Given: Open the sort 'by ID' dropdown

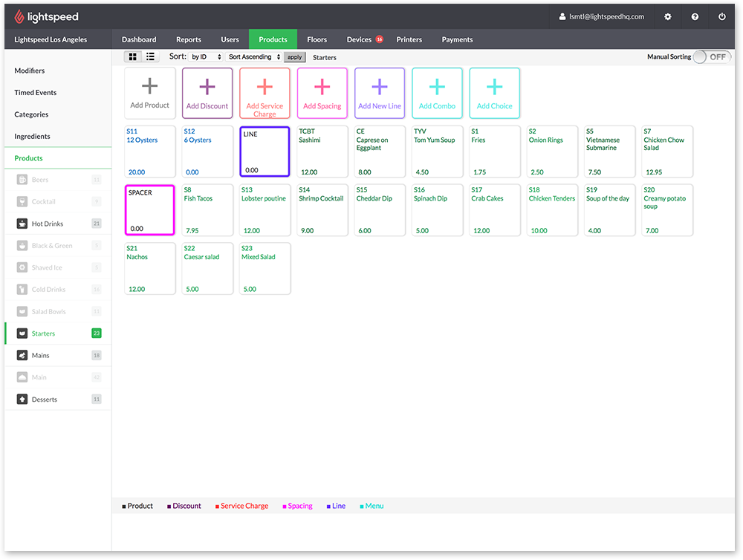Looking at the screenshot, I should click(206, 57).
